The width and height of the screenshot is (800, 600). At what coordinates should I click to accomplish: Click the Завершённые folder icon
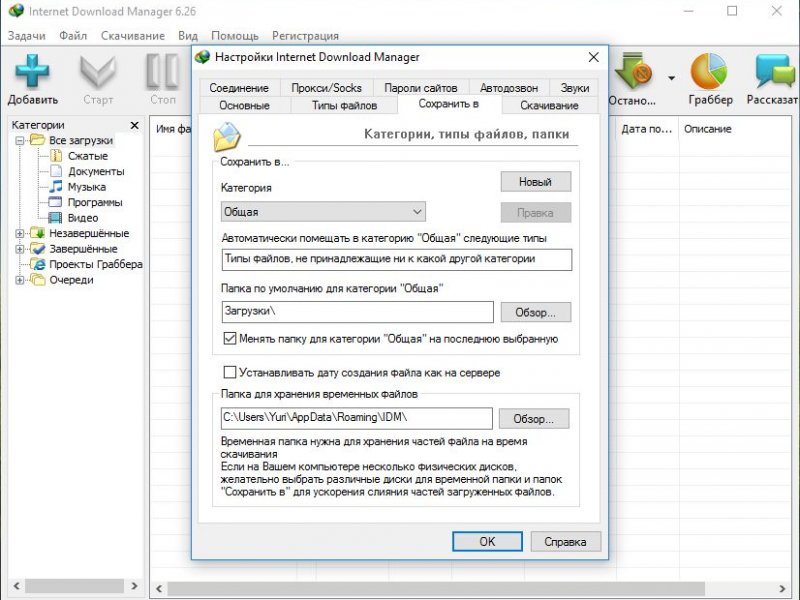[37, 248]
